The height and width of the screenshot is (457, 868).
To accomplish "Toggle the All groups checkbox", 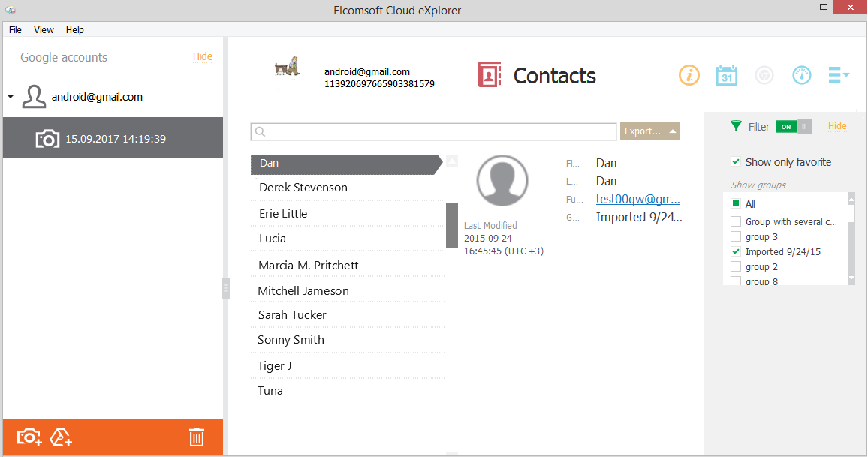I will (x=736, y=203).
